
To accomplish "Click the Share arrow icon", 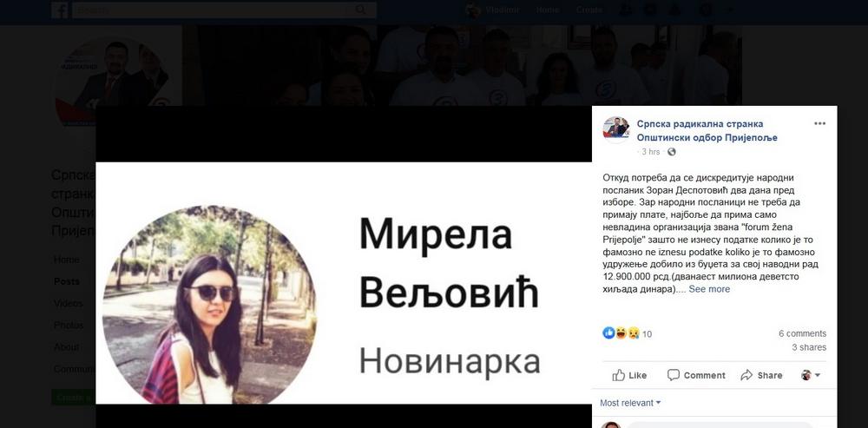I will point(746,375).
